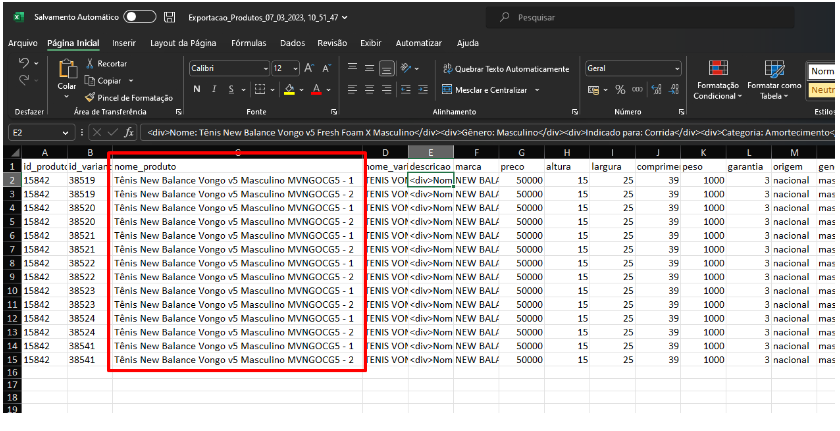Open Formatar como Tabela menu

click(774, 80)
